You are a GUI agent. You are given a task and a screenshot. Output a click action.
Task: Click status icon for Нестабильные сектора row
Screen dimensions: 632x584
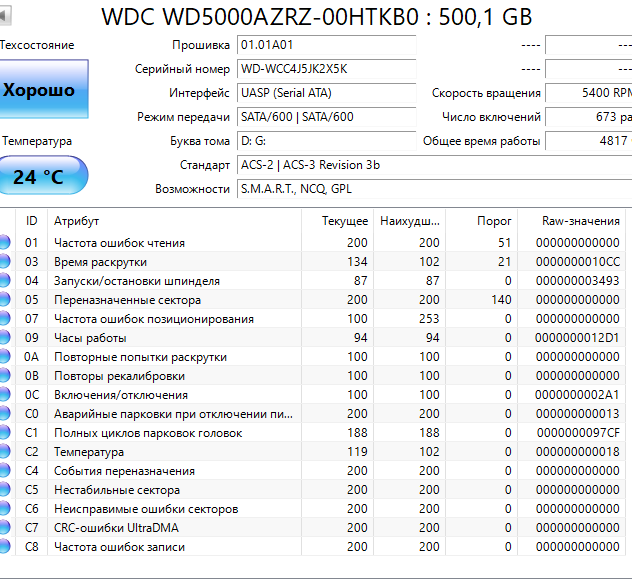tap(4, 490)
